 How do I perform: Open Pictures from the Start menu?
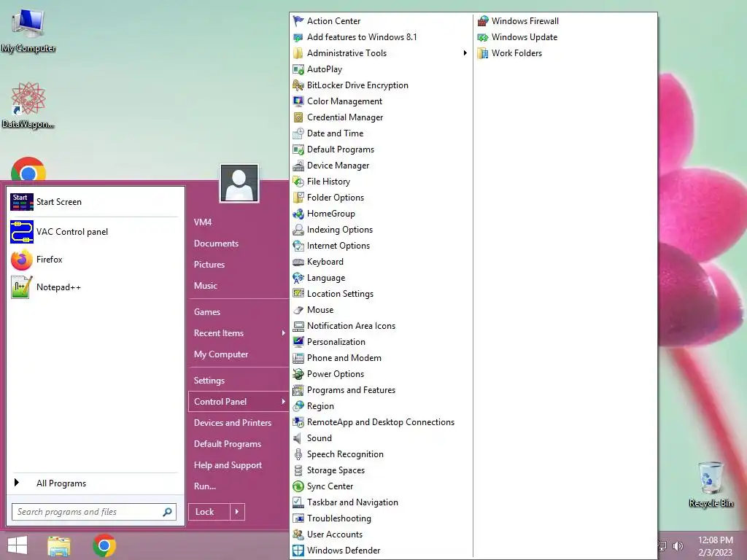[209, 264]
